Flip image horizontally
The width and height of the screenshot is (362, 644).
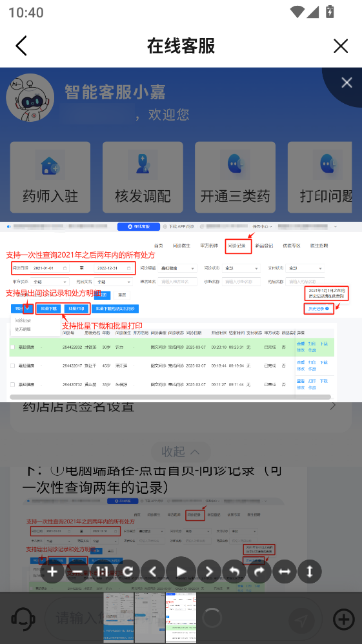(285, 572)
